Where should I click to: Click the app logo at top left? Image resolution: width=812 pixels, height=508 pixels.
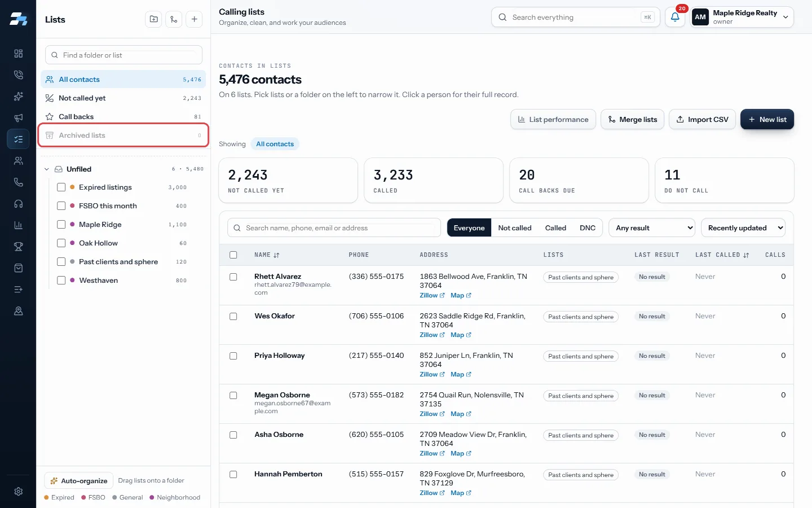coord(18,19)
